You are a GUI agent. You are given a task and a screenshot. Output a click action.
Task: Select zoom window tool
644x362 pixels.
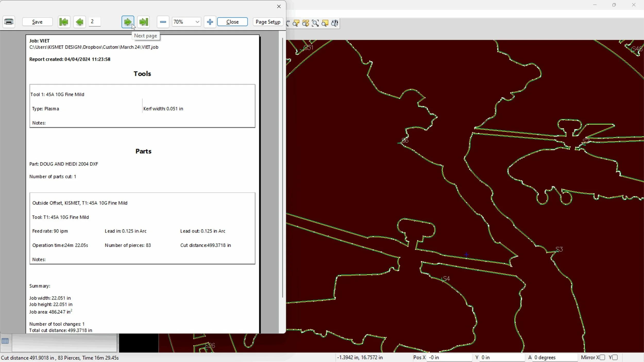click(315, 23)
